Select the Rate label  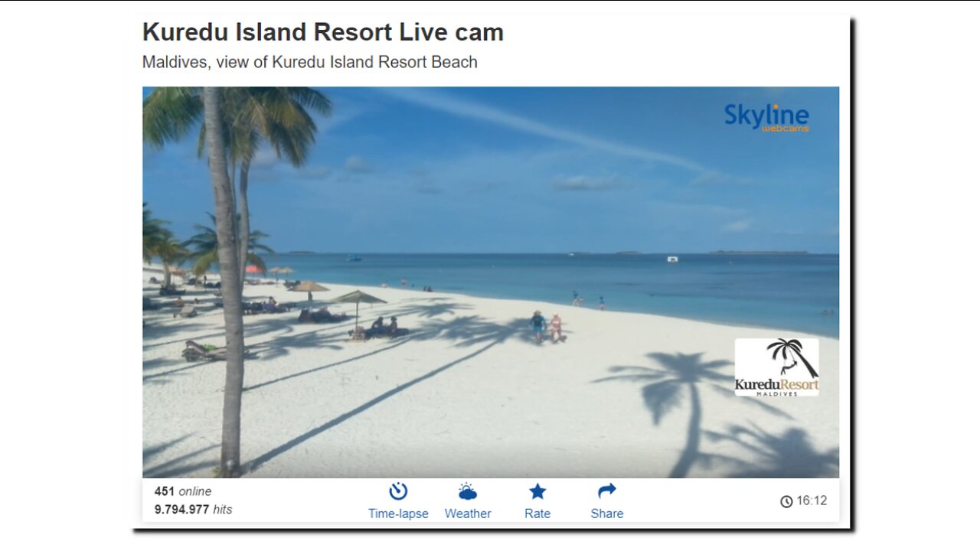point(537,514)
